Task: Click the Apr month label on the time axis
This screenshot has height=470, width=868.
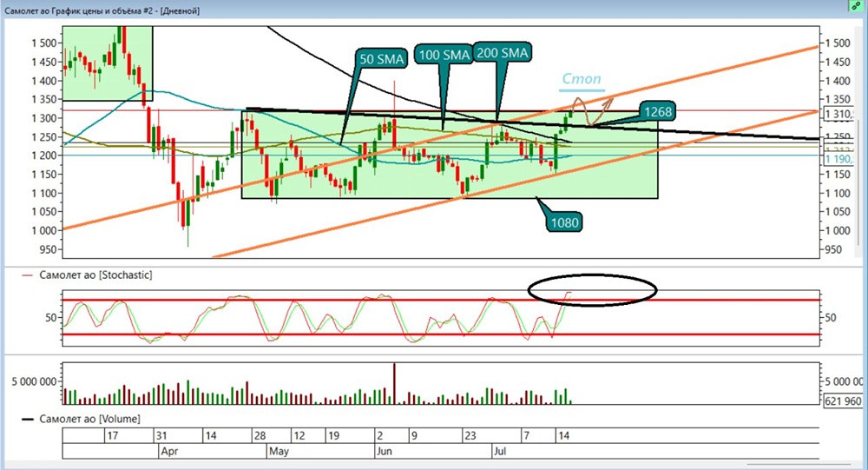Action: click(169, 451)
